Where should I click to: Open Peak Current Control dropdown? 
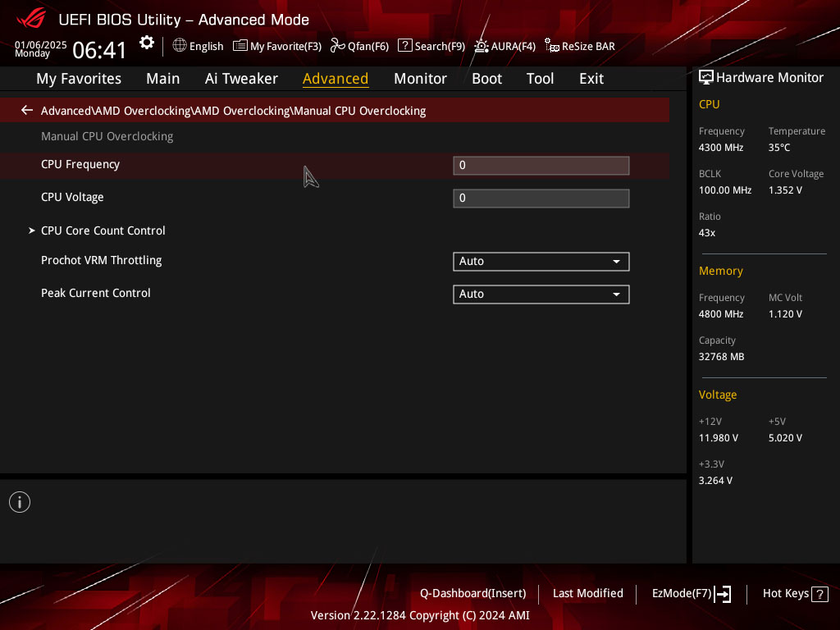coord(541,294)
